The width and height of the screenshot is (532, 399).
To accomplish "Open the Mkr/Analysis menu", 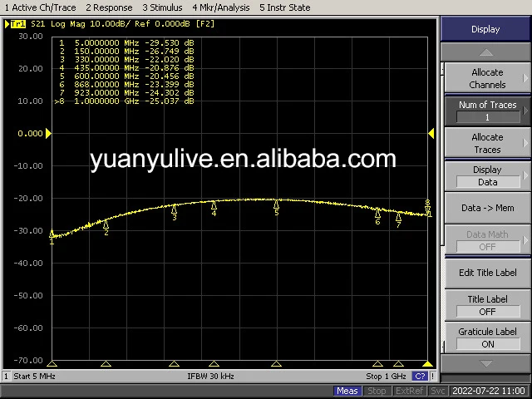I will 221,7.
